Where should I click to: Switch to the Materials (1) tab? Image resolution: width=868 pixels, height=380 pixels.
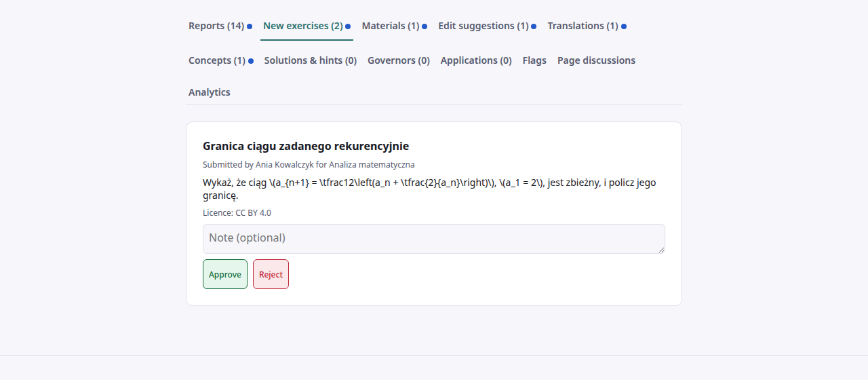[394, 26]
